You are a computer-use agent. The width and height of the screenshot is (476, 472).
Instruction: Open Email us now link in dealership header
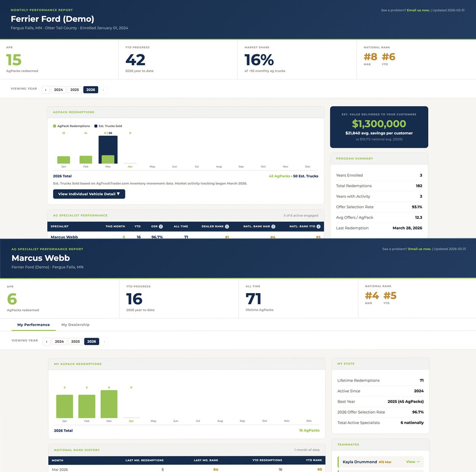tap(418, 10)
